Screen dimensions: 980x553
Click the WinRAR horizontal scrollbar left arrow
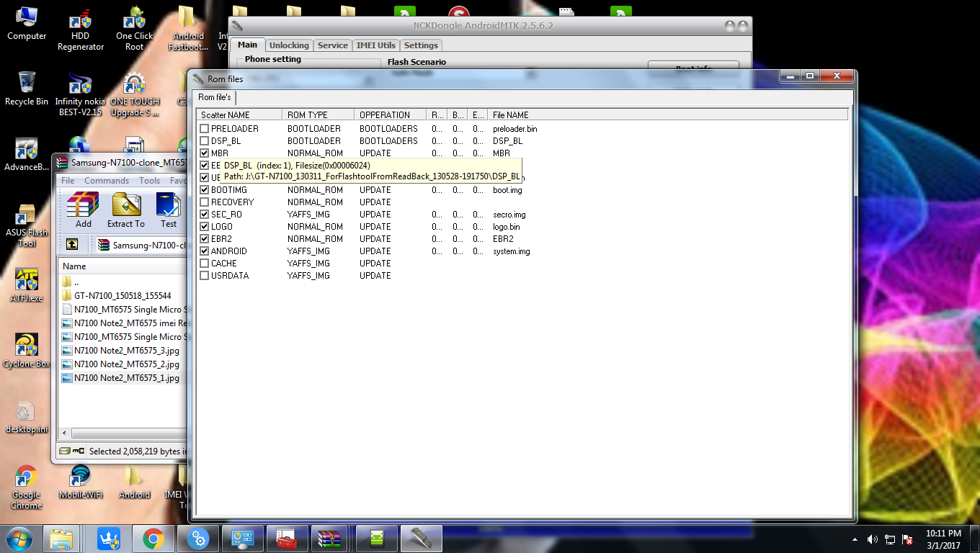[64, 433]
